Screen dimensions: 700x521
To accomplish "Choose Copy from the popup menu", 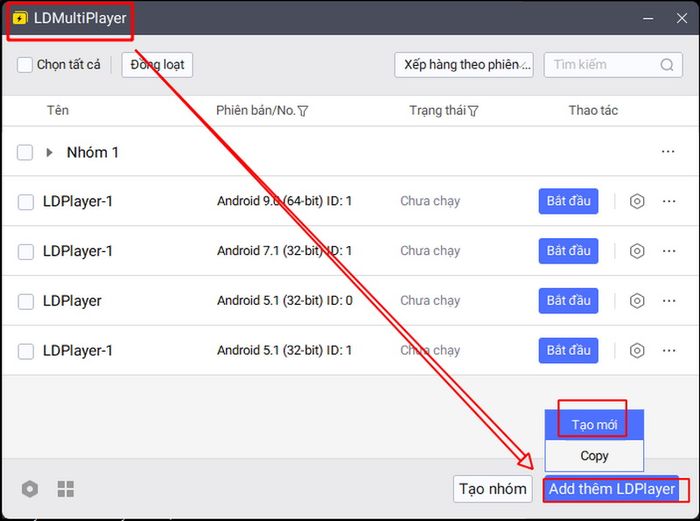I will click(594, 455).
